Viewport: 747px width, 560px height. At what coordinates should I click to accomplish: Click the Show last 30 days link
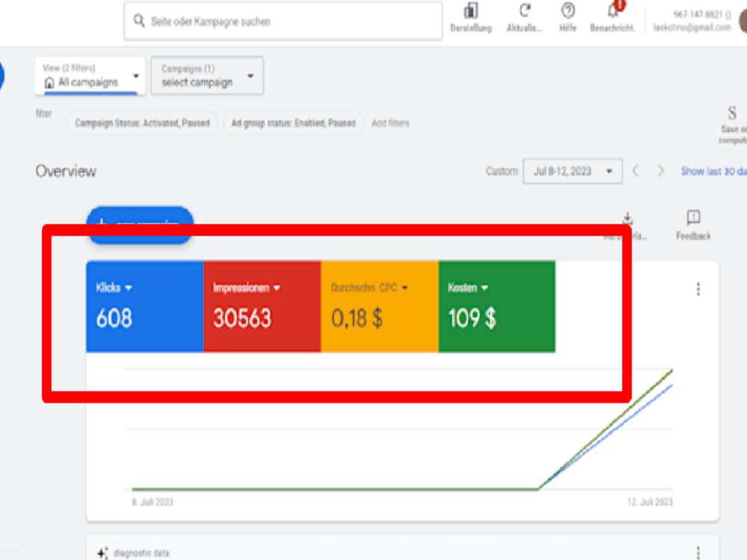click(x=713, y=172)
